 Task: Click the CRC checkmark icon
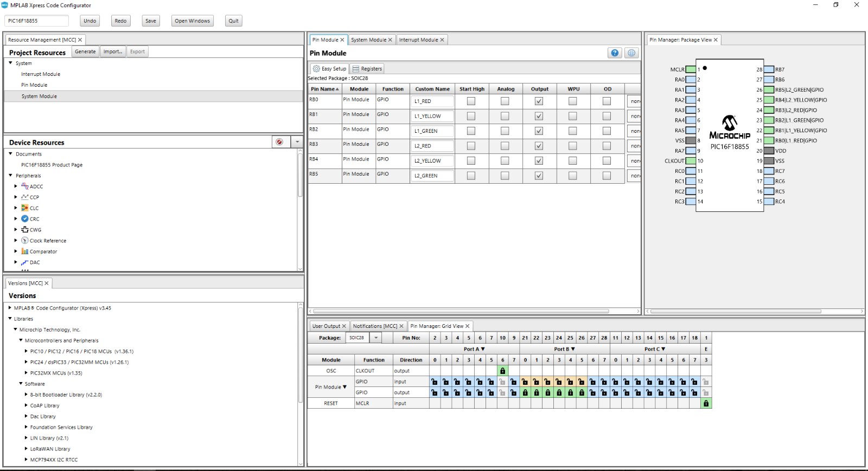(x=24, y=219)
